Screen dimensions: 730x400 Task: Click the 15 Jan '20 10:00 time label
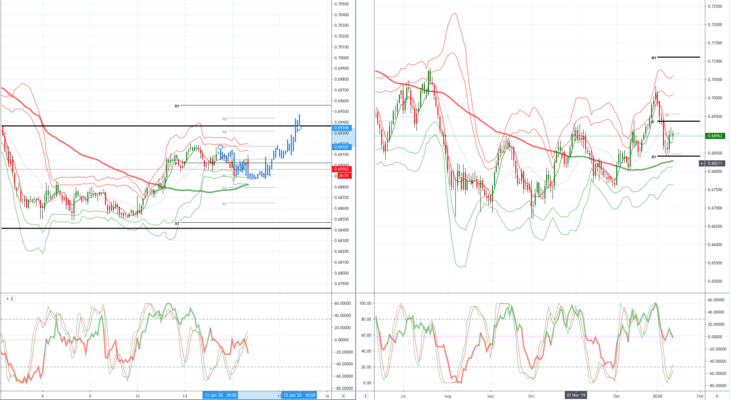[299, 395]
